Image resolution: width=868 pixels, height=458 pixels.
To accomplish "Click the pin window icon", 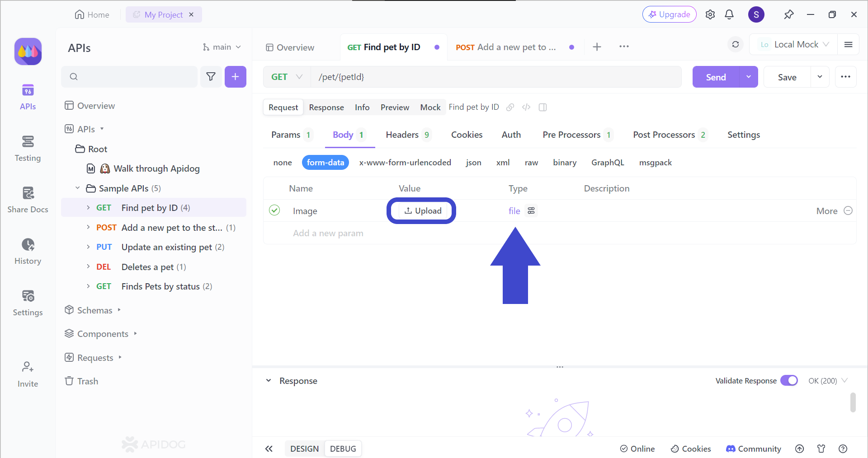I will point(788,14).
